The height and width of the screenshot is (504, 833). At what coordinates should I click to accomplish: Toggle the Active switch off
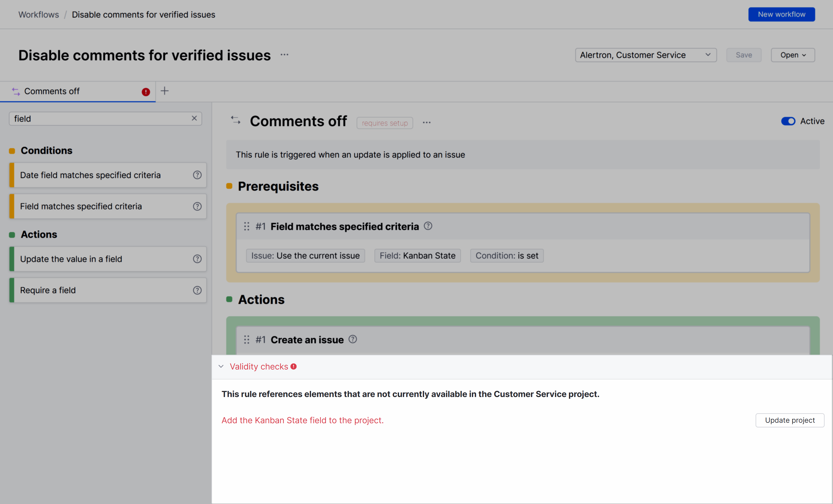(788, 121)
